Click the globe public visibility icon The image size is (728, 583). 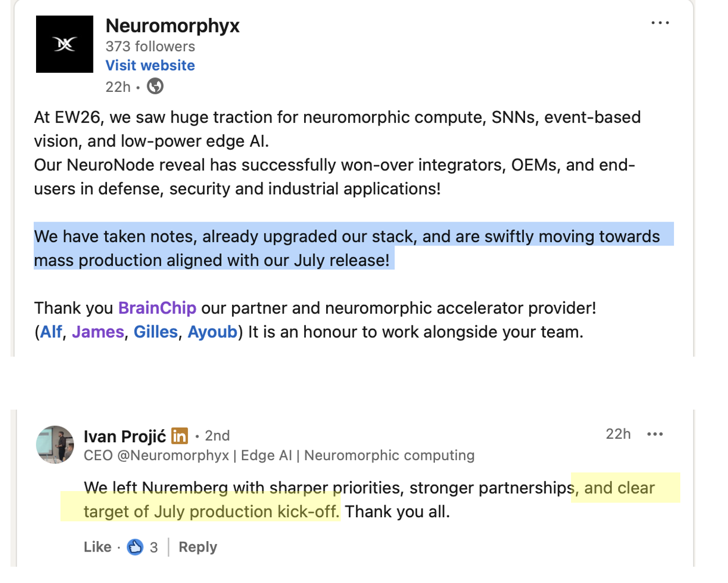coord(155,87)
